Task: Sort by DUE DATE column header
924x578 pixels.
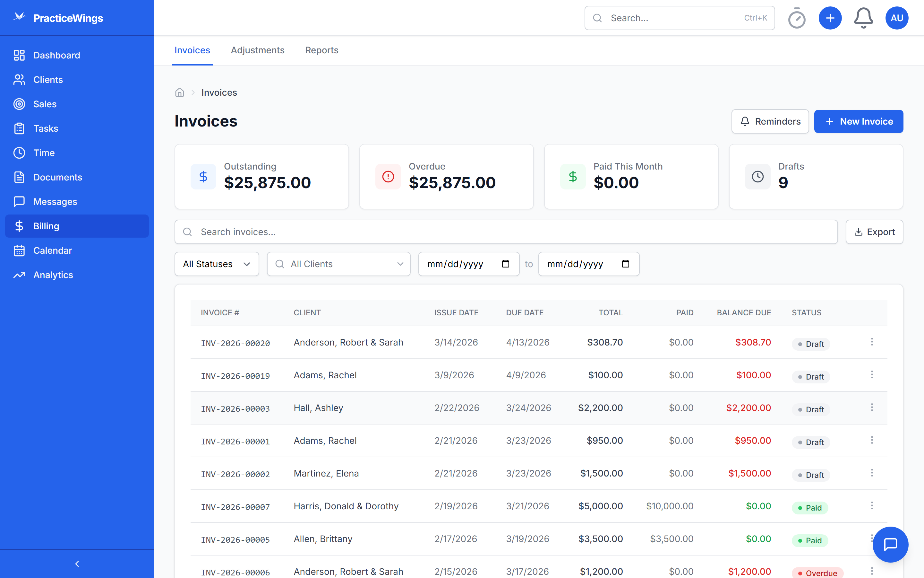Action: 525,313
